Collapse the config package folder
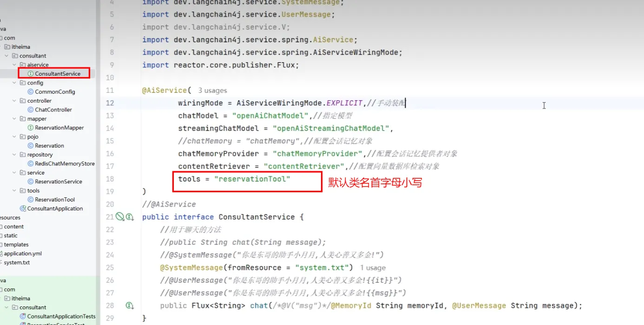 tap(14, 83)
